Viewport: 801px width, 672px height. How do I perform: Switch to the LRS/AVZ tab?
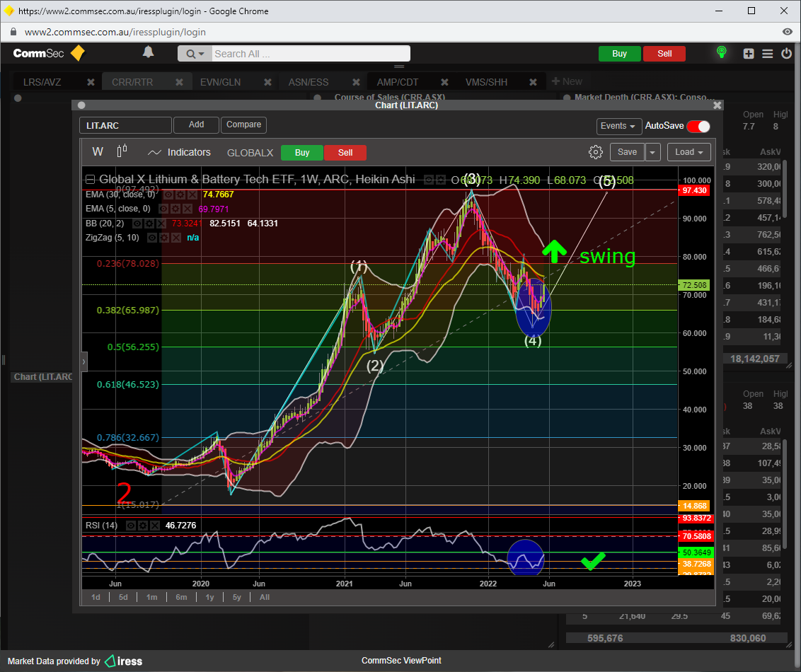[42, 82]
